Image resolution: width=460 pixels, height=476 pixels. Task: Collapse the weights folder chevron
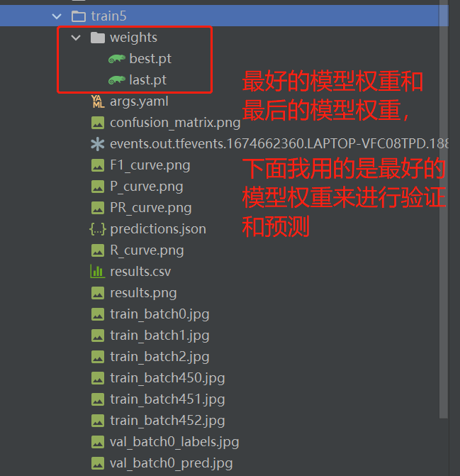pos(76,38)
